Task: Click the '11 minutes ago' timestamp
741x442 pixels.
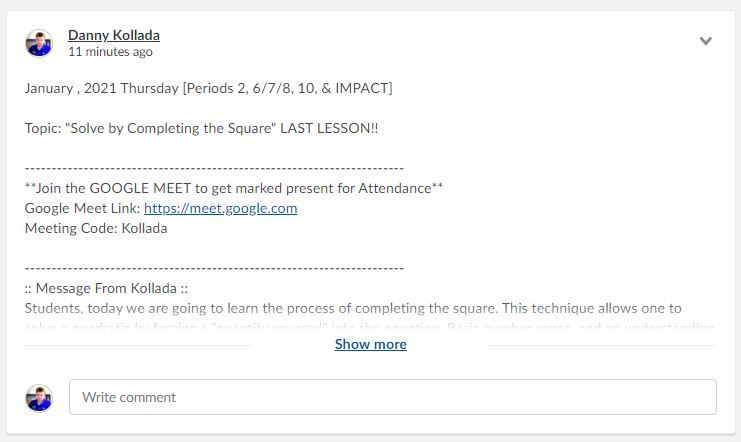Action: click(110, 52)
